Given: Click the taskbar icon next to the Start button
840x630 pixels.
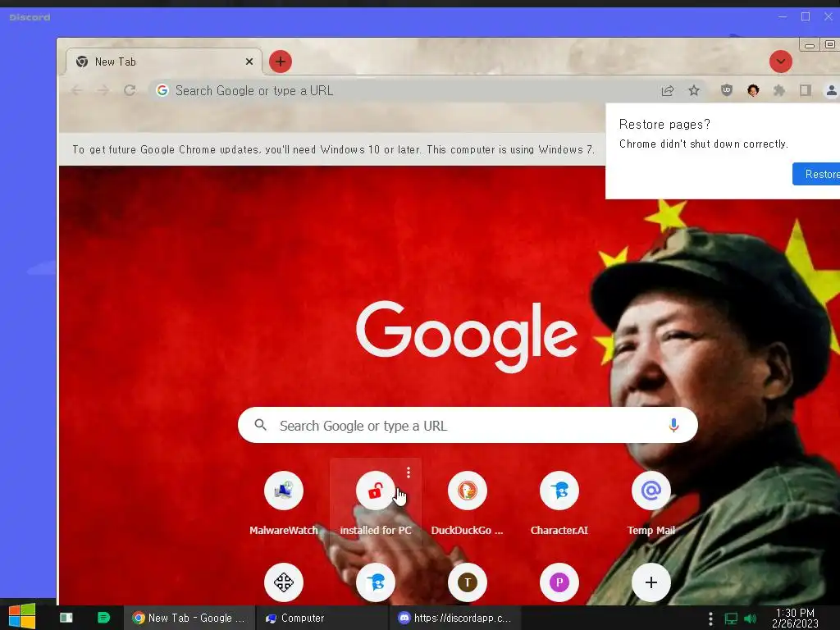Looking at the screenshot, I should (x=66, y=618).
